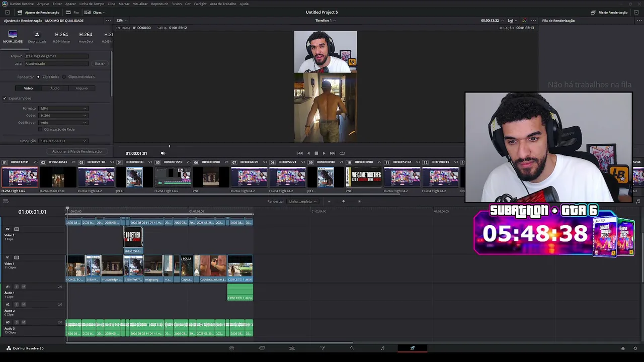Viewport: 644px width, 362px height.
Task: Solo audio track A1
Action: tap(17, 287)
